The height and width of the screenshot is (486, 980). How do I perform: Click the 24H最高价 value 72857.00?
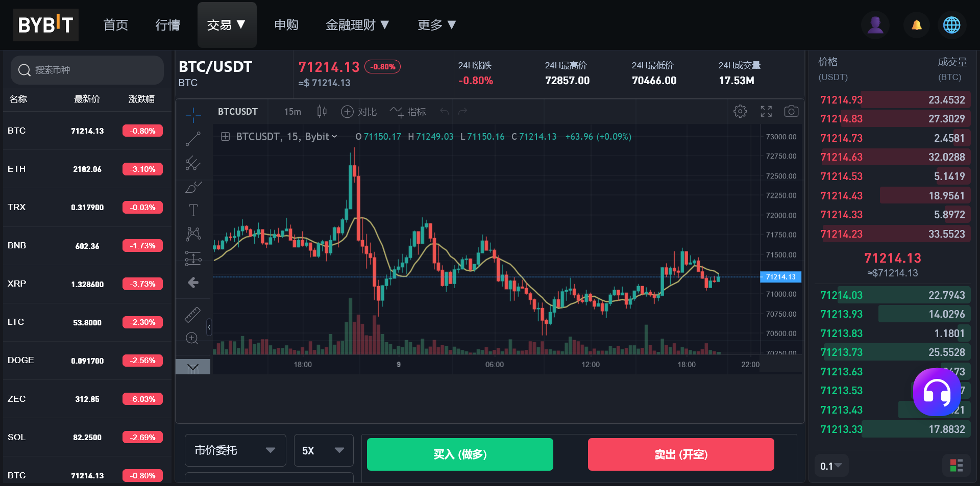point(567,81)
